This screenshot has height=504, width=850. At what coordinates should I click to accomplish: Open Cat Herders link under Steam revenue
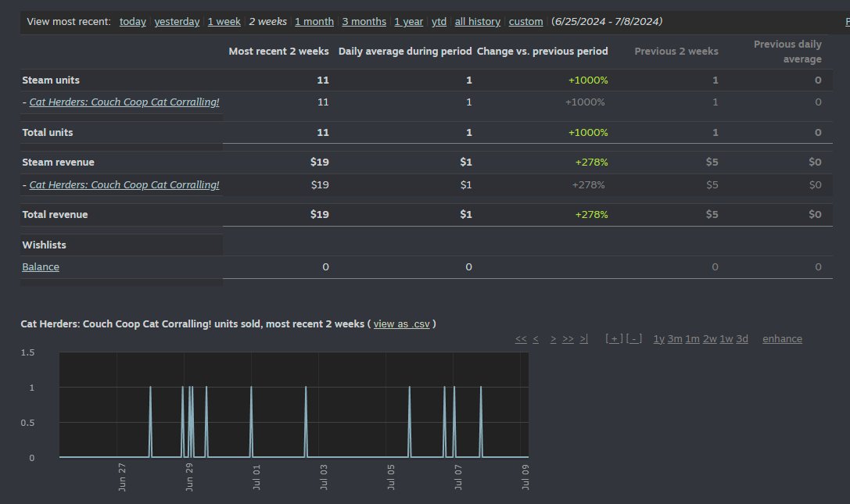pos(124,184)
